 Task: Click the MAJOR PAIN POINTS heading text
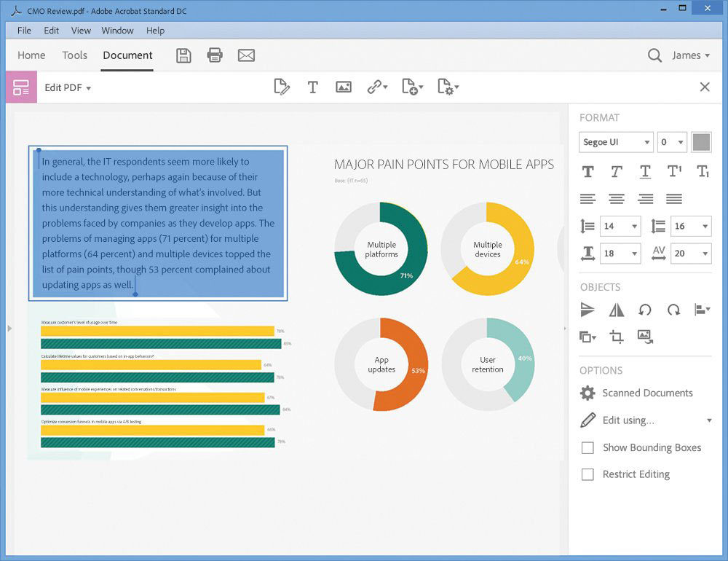(444, 165)
